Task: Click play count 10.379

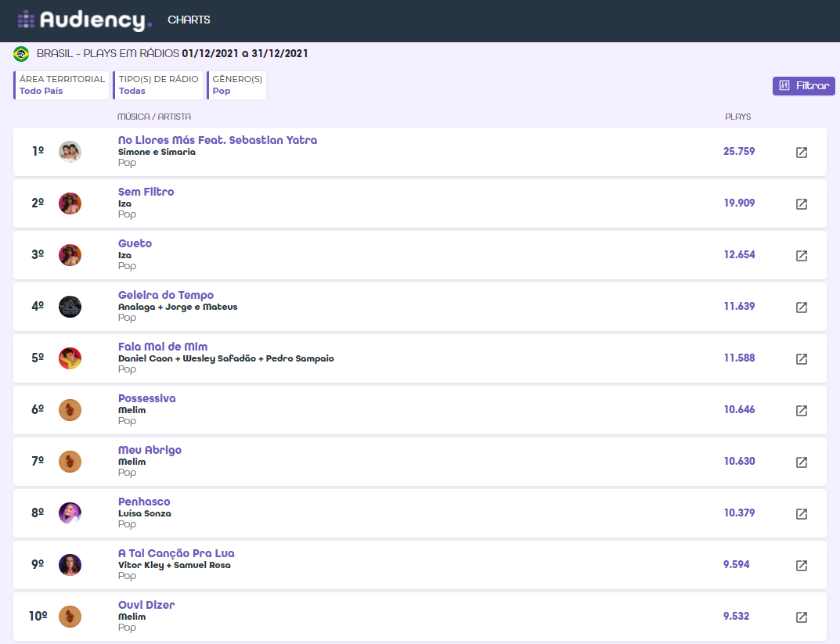Action: click(x=739, y=513)
